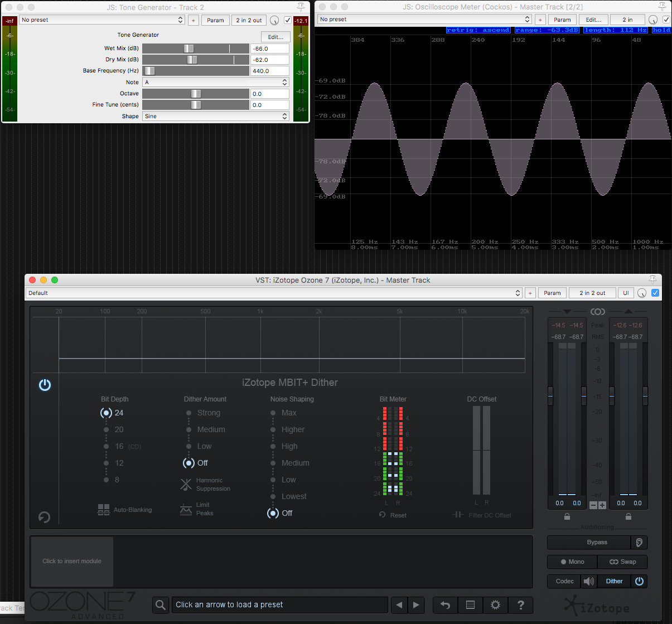Click Edit... button in Tone Generator
The width and height of the screenshot is (672, 624).
click(275, 37)
